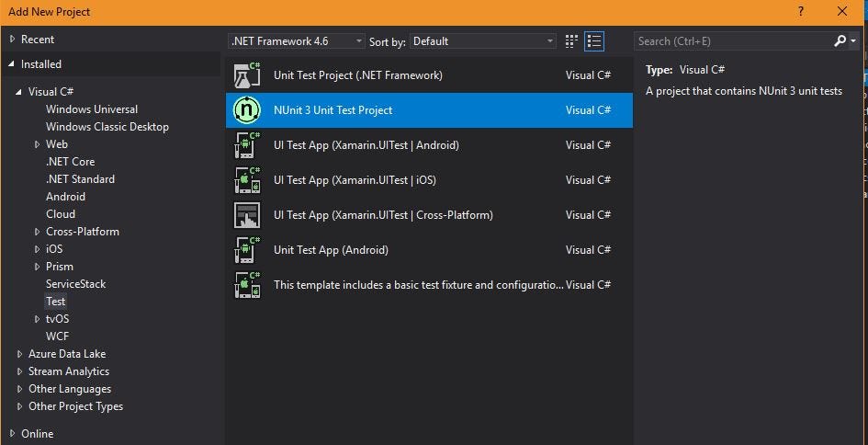
Task: Expand the Azure Data Lake node
Action: tap(20, 354)
